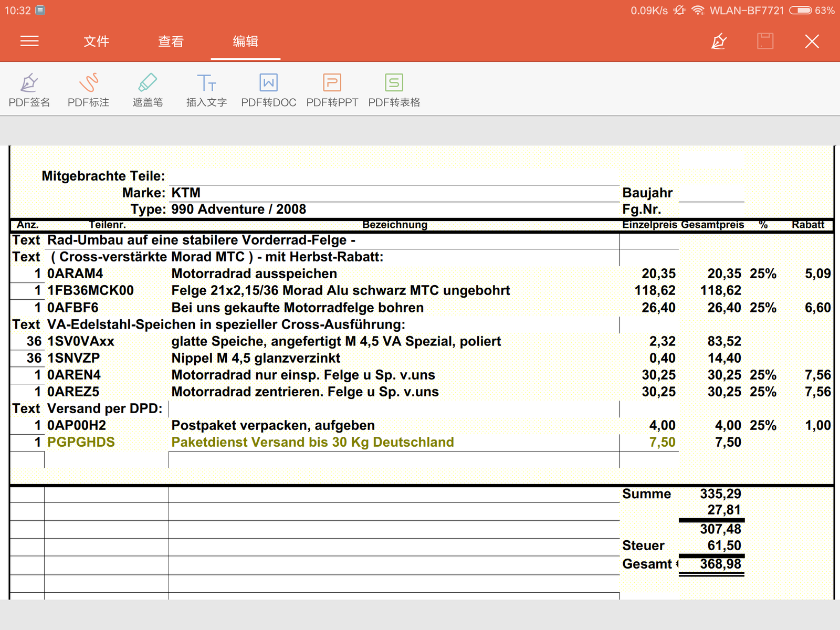This screenshot has height=630, width=840.
Task: Tap the signature pen icon in header
Action: point(719,41)
